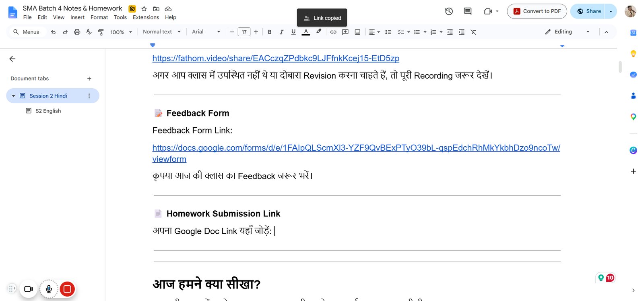This screenshot has height=301, width=644.
Task: Open the Extensions menu
Action: coord(146,17)
